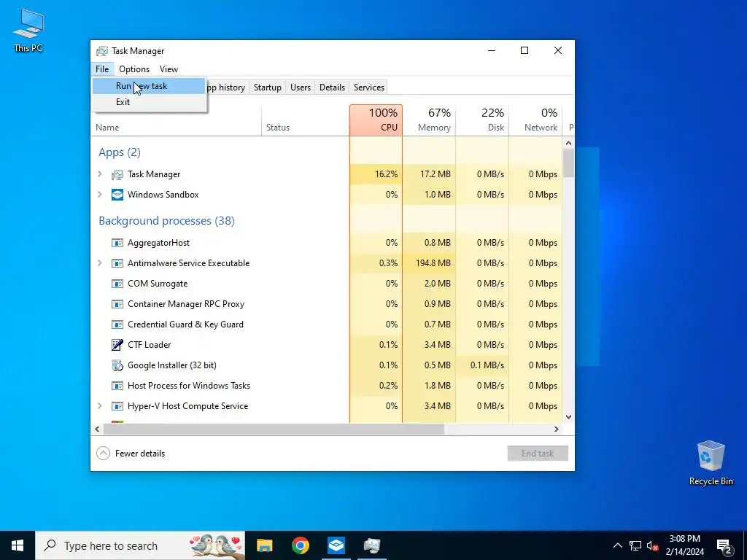
Task: Launch Google Chrome from the taskbar
Action: (x=300, y=545)
